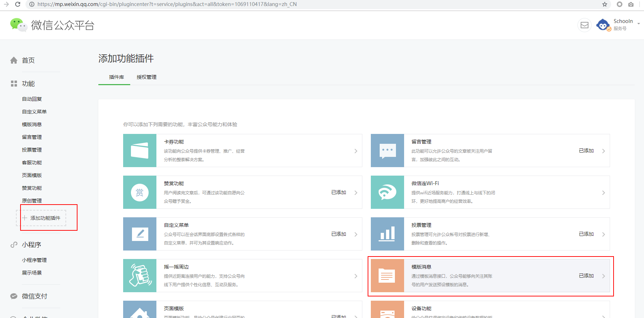Screen dimensions: 644x318
Task: Click the camera extension icon
Action: 631,4
